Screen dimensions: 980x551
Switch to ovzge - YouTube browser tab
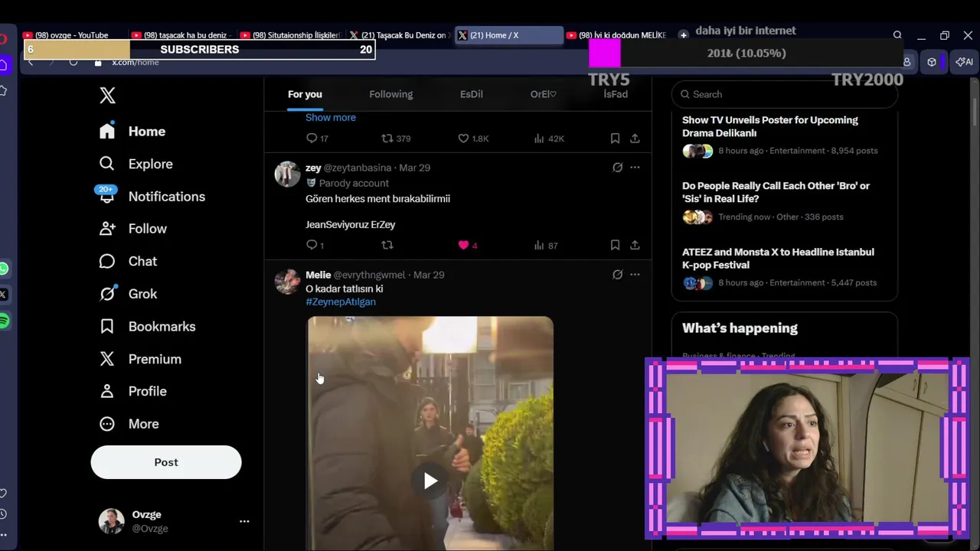point(72,35)
